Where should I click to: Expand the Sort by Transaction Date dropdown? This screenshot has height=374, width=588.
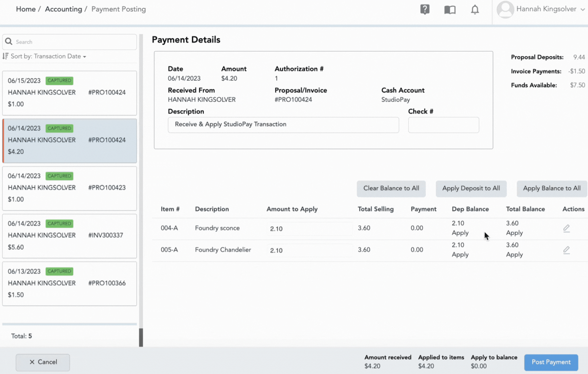point(48,56)
